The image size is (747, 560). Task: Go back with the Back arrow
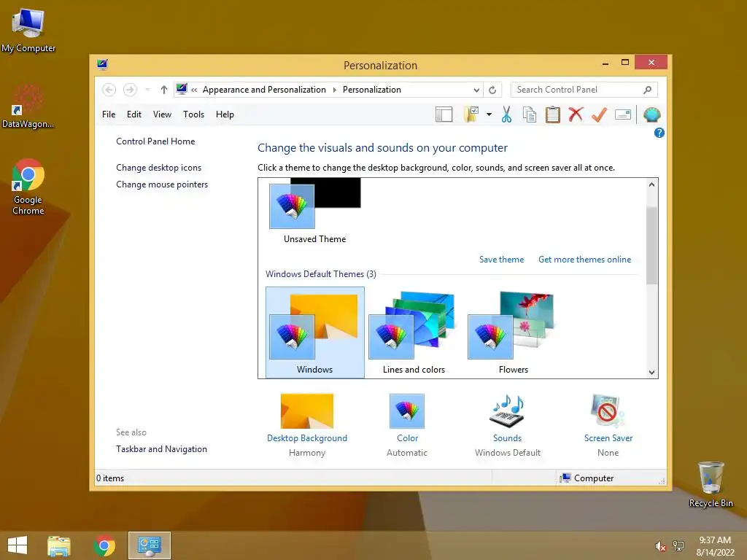click(109, 90)
